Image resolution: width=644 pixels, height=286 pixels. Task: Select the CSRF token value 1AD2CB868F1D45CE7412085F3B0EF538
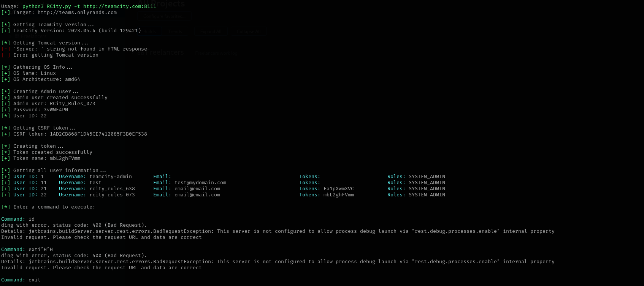pyautogui.click(x=98, y=134)
